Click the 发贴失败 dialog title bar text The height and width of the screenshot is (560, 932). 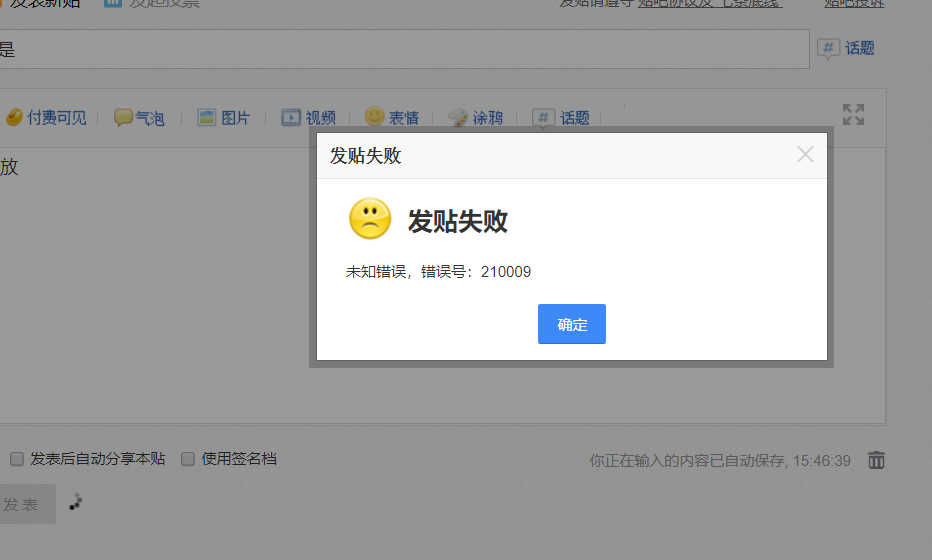(366, 156)
